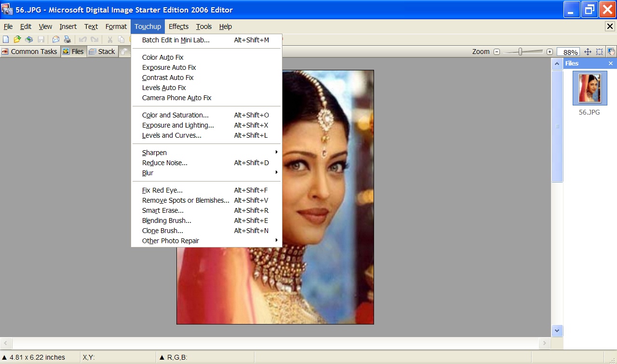
Task: Select the zoom to selection icon
Action: (599, 52)
